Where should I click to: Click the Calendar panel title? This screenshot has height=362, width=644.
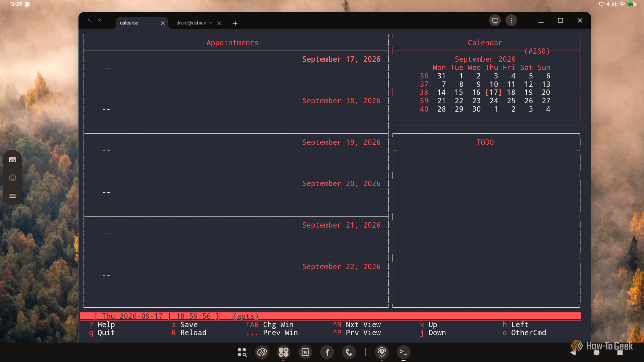(x=485, y=43)
